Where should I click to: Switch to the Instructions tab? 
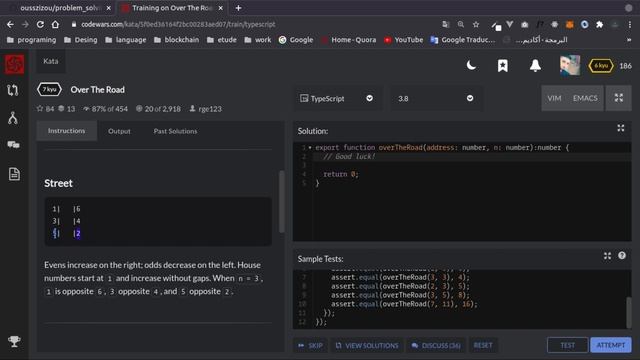[67, 131]
